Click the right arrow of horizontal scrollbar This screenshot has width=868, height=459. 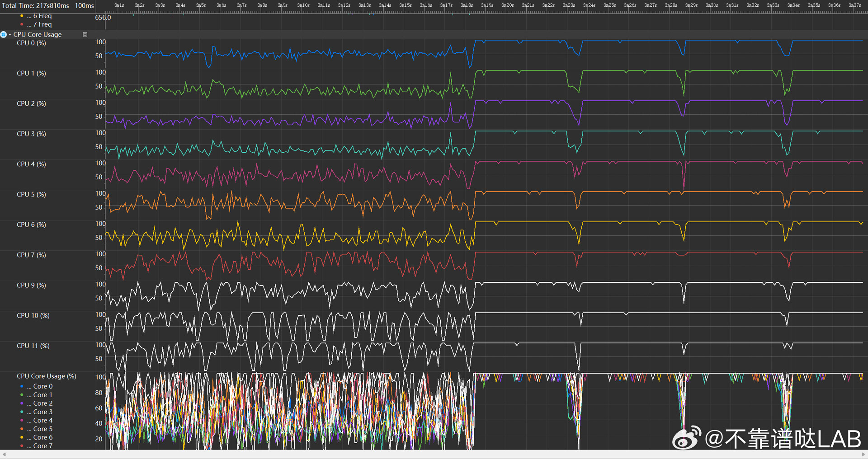[x=863, y=454]
